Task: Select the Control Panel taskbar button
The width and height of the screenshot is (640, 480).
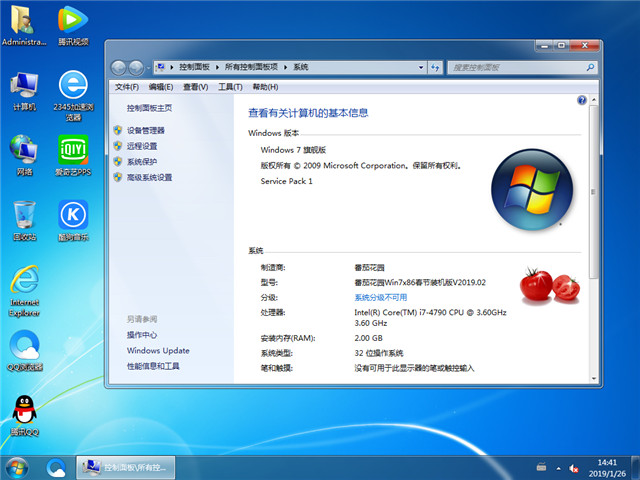Action: 126,468
